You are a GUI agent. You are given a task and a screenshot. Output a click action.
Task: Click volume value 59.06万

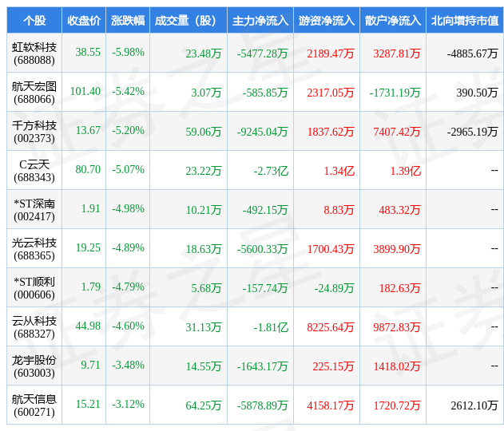coord(204,132)
